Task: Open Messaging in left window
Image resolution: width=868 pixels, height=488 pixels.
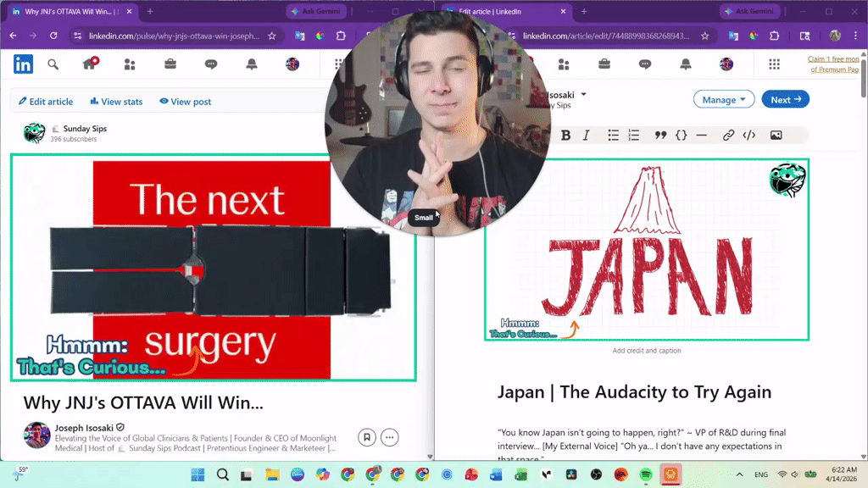Action: coord(211,64)
